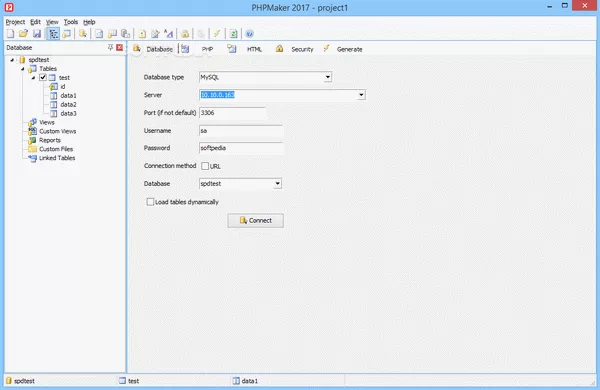Select the data3 field in the tree

tap(68, 113)
